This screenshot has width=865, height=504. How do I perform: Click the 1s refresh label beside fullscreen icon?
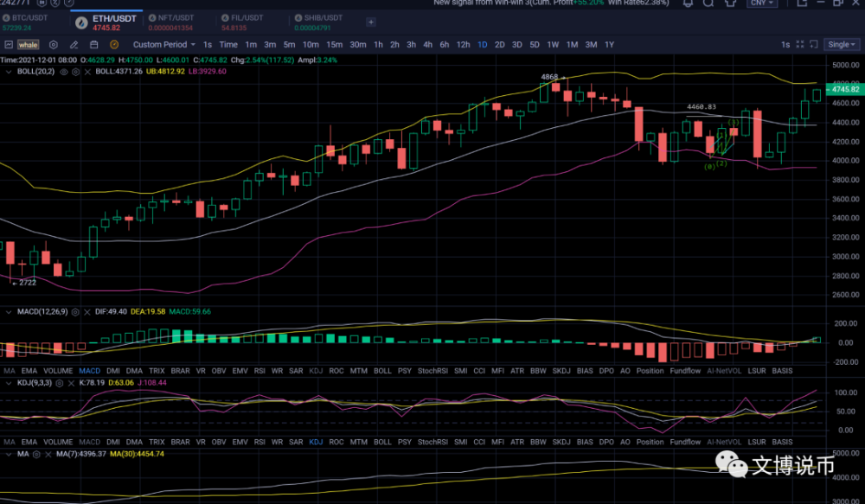pos(785,45)
